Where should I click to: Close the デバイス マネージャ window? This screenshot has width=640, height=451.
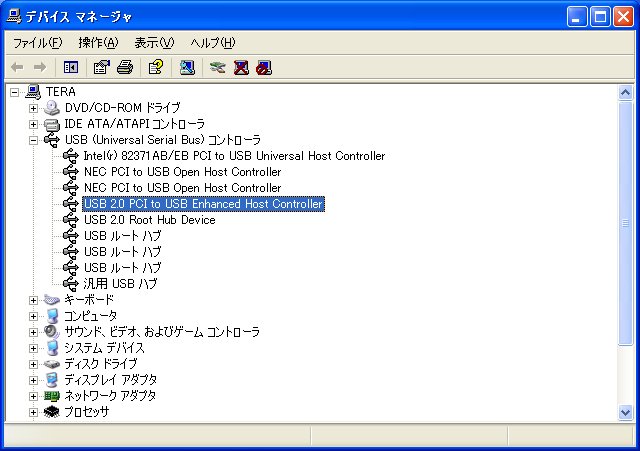coord(624,17)
